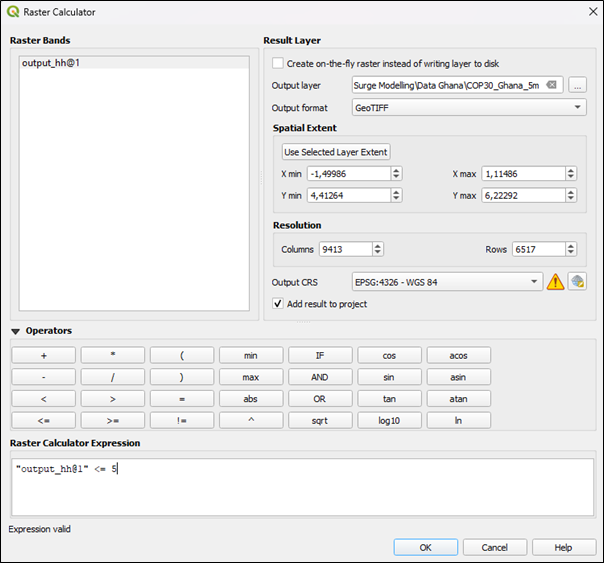
Task: Click the X max value field
Action: [x=523, y=174]
